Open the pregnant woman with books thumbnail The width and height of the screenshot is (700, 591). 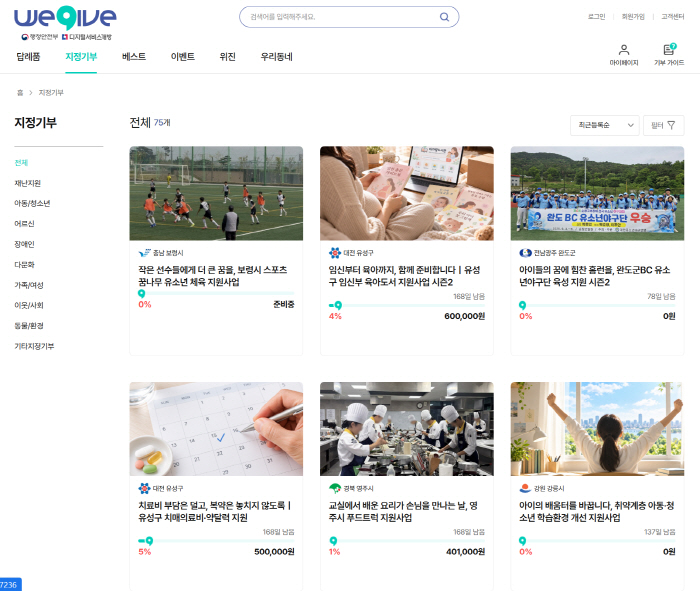(x=407, y=193)
